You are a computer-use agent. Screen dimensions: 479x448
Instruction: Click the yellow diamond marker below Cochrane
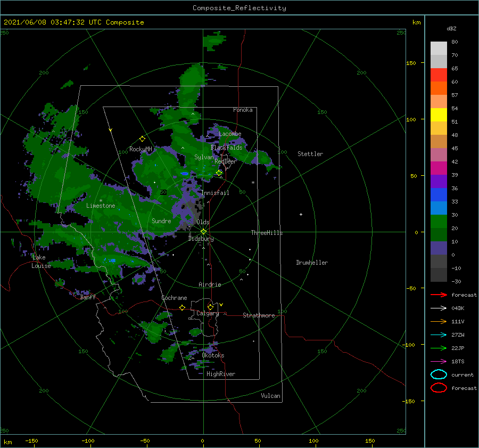[183, 308]
